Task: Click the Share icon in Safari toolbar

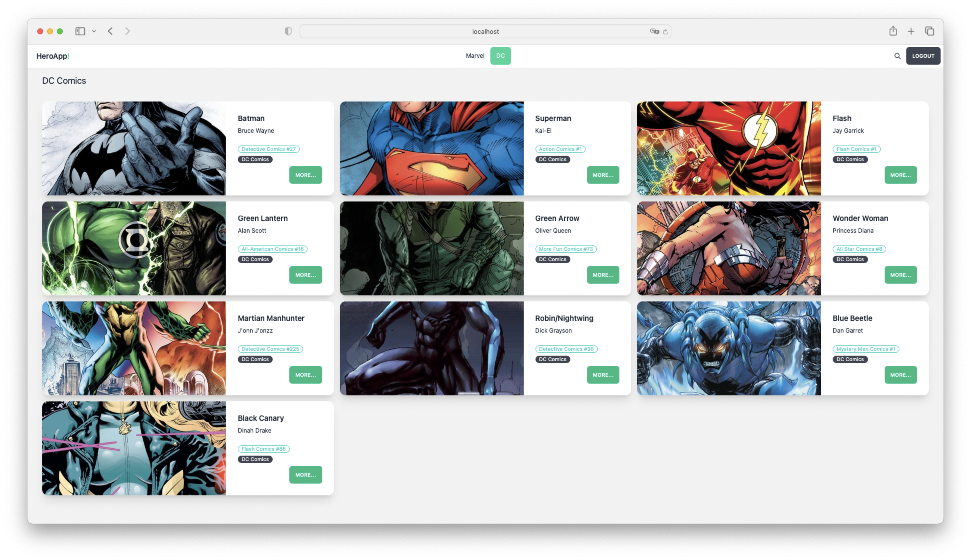Action: tap(893, 31)
